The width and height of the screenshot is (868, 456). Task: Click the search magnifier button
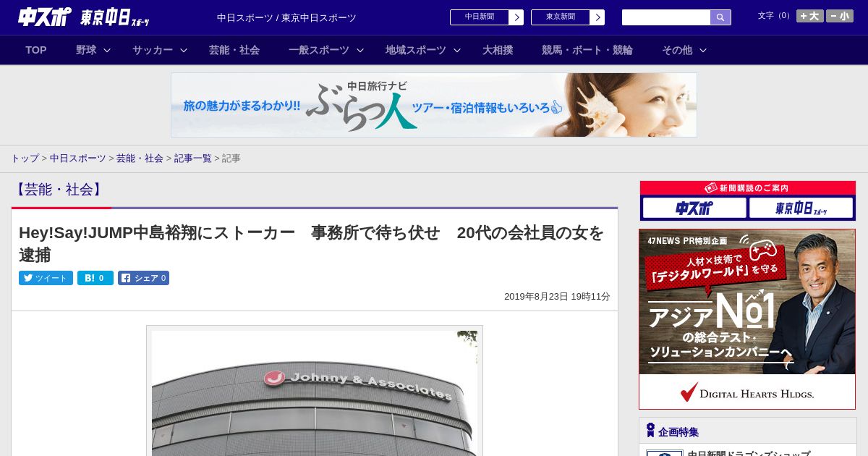tap(720, 17)
